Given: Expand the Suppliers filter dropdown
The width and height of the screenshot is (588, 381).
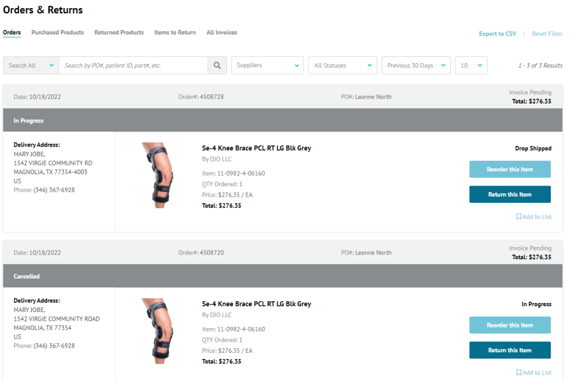Looking at the screenshot, I should coord(267,66).
